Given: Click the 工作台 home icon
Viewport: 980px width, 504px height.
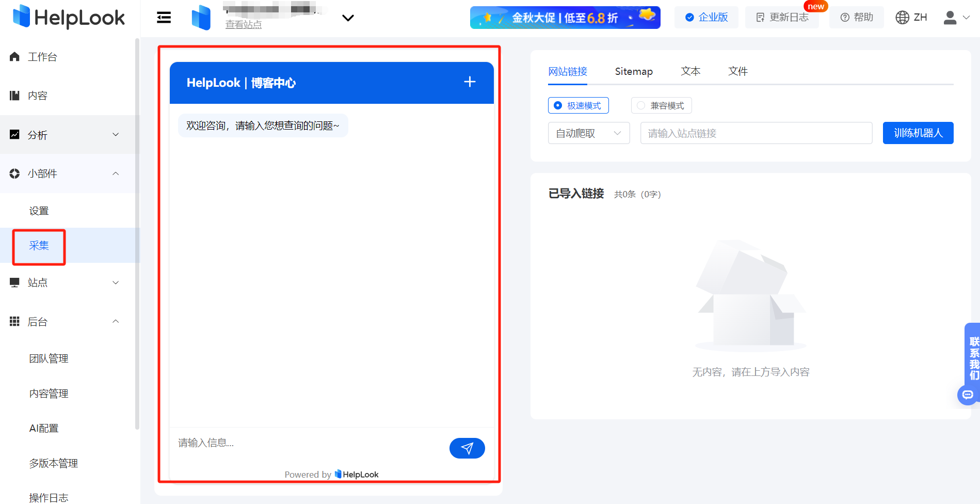Looking at the screenshot, I should click(x=14, y=57).
